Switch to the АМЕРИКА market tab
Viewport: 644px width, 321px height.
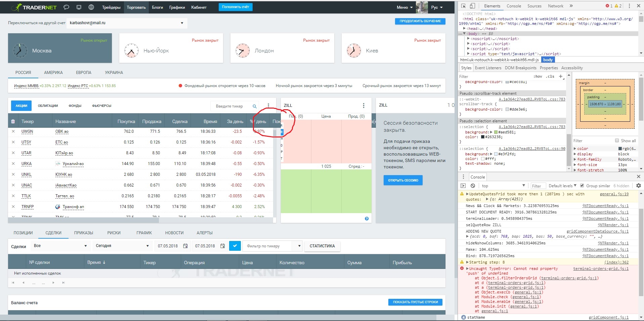[53, 73]
